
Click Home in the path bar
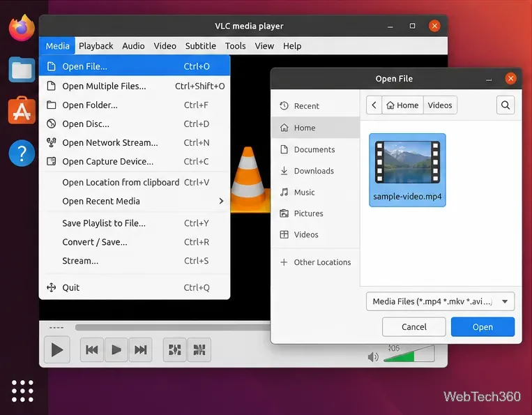point(402,105)
